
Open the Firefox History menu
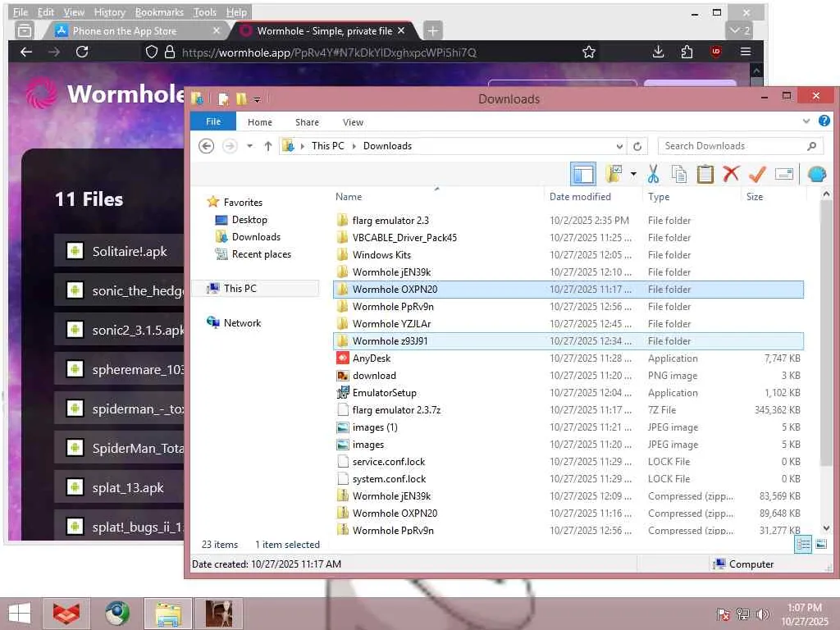click(109, 11)
